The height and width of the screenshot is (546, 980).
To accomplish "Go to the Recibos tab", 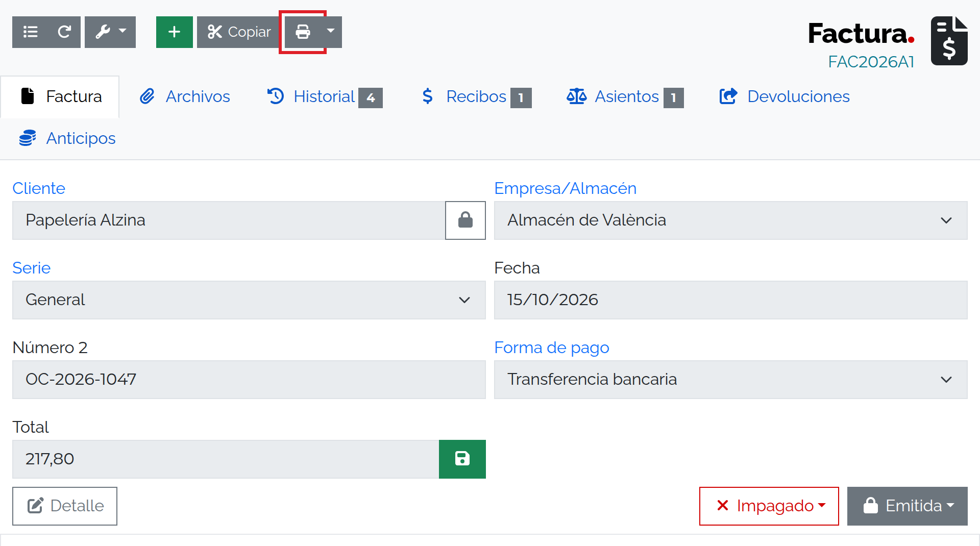I will [476, 97].
